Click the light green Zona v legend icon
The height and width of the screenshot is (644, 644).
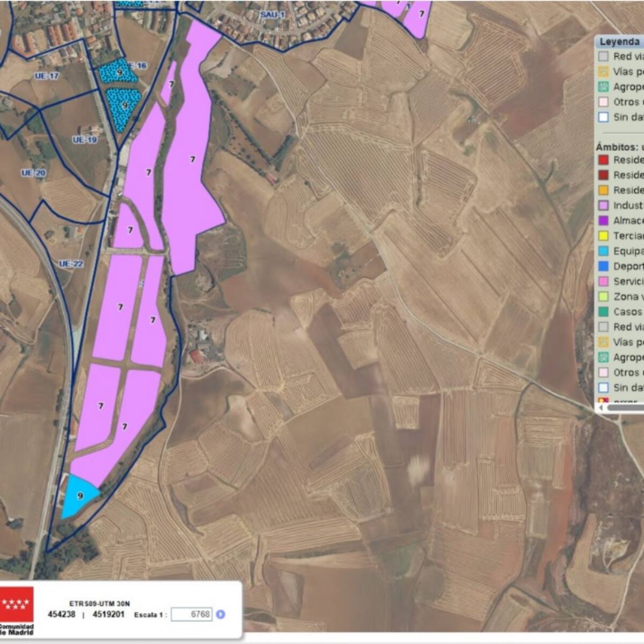(604, 297)
